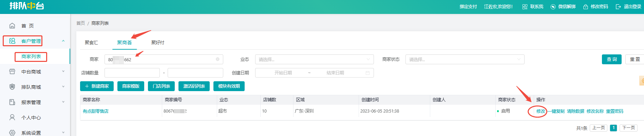This screenshot has height=136, width=644.
Task: Click the 退出登录 logout icon
Action: (618, 7)
